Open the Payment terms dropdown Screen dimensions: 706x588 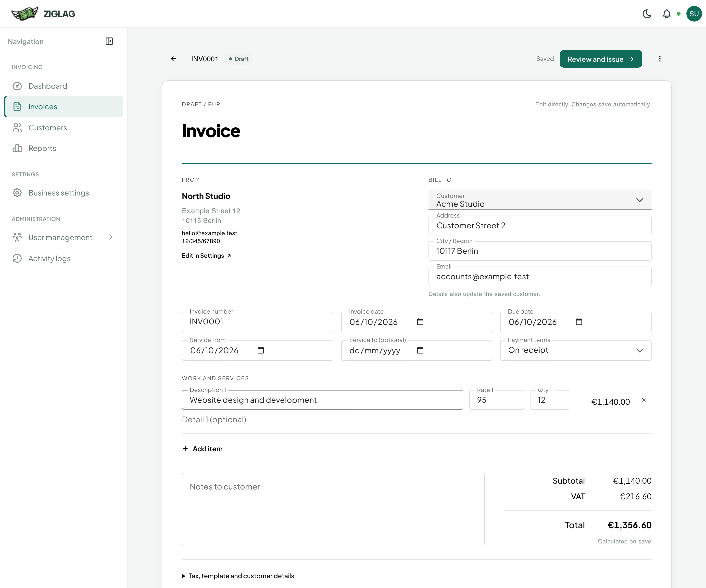(576, 350)
